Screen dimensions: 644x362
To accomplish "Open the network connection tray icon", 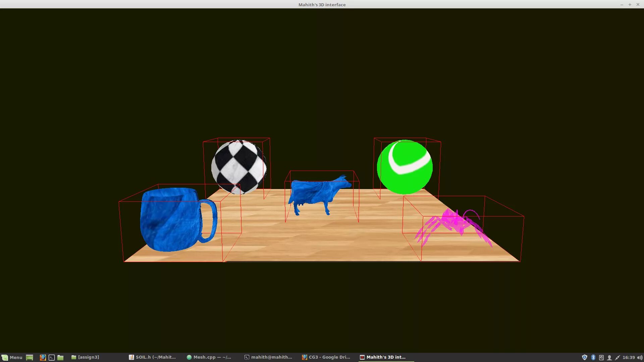I will (x=618, y=357).
